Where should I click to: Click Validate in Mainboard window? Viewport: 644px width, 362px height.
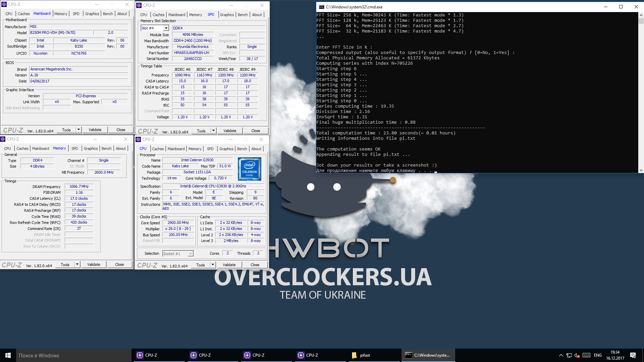coord(95,130)
